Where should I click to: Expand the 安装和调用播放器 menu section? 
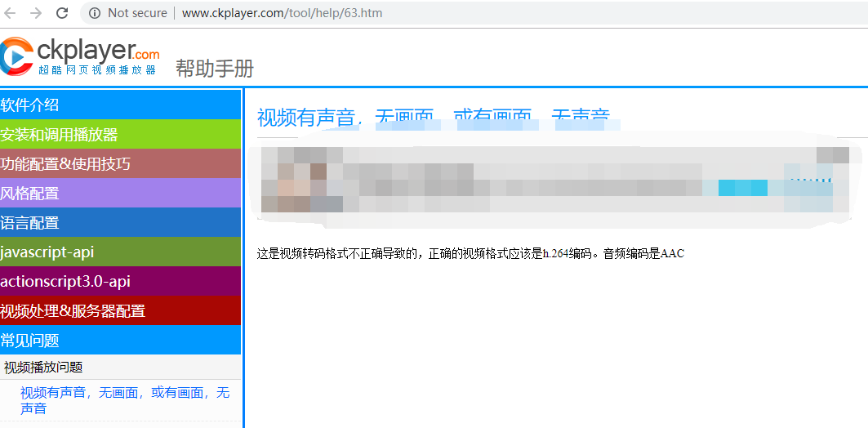pyautogui.click(x=121, y=134)
